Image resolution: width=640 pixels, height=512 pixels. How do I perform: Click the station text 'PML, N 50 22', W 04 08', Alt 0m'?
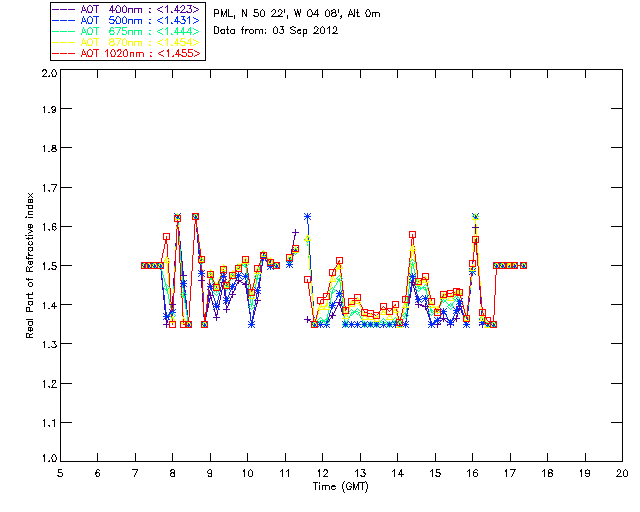[297, 14]
